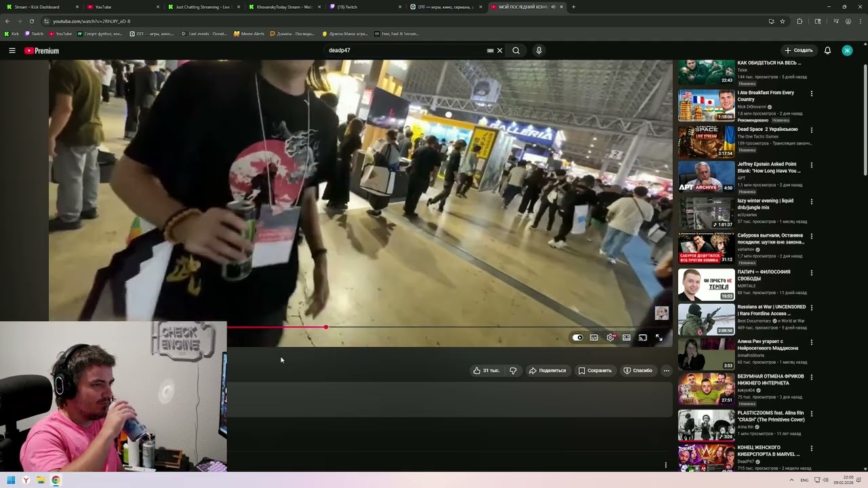
Task: Cast video to a TV device
Action: click(643, 338)
